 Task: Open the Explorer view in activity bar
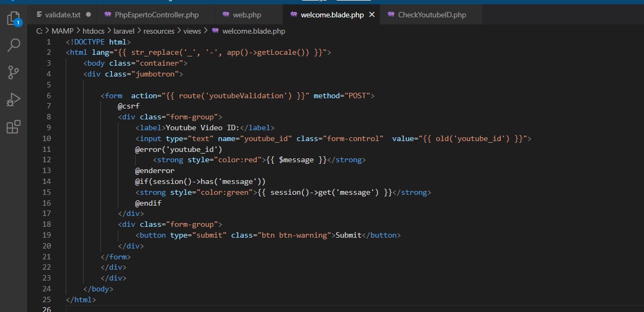pos(14,18)
